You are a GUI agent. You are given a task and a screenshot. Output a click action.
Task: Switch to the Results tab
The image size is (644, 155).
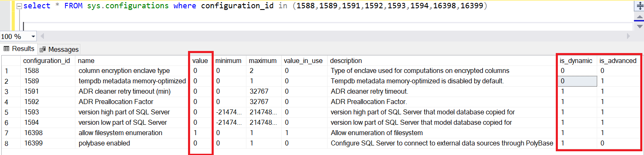(x=19, y=49)
